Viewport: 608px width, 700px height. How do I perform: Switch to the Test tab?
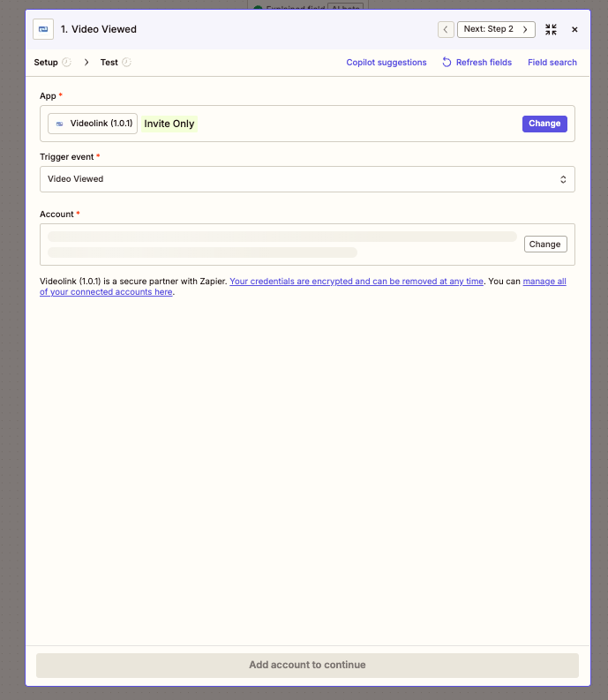(x=109, y=63)
